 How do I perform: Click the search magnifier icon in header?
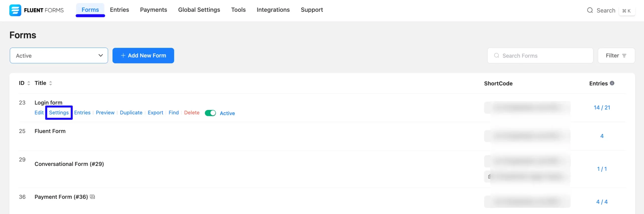click(x=590, y=10)
